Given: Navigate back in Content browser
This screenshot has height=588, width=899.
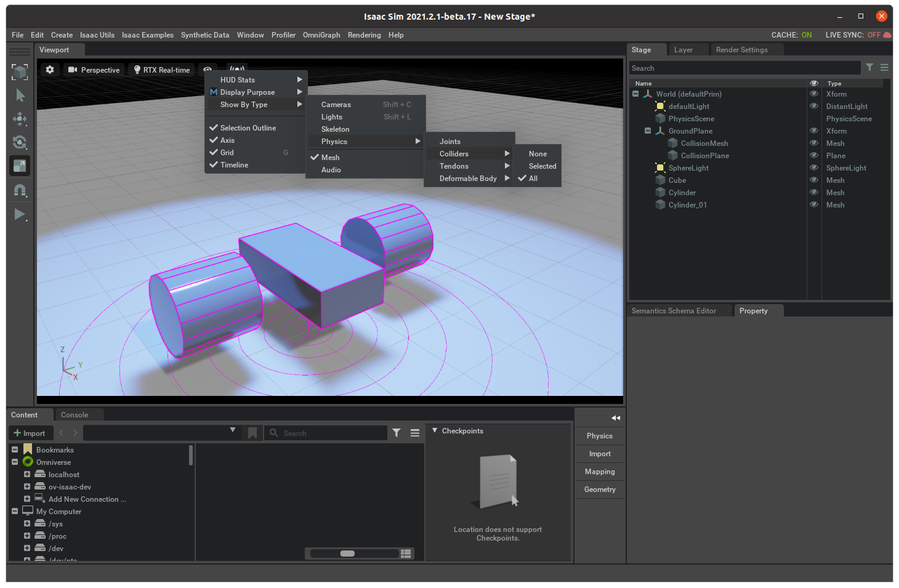Looking at the screenshot, I should click(x=61, y=433).
